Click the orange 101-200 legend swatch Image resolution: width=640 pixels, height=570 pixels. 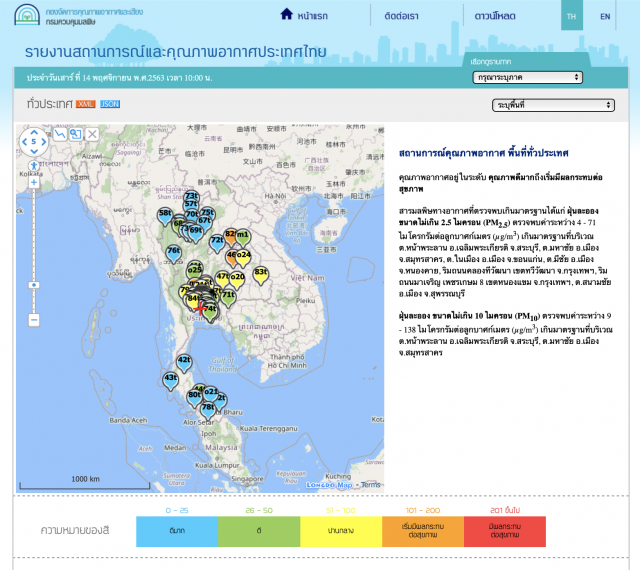(423, 531)
